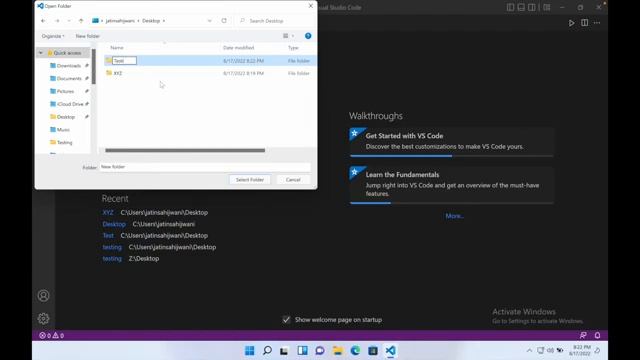The width and height of the screenshot is (640, 360).
Task: Open recent locations dropdown in dialog
Action: [69, 21]
